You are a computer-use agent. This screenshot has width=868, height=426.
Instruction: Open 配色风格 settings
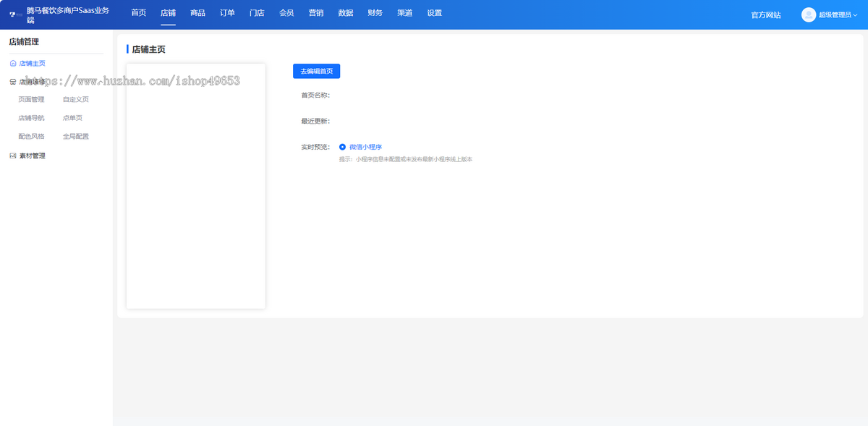[x=31, y=136]
